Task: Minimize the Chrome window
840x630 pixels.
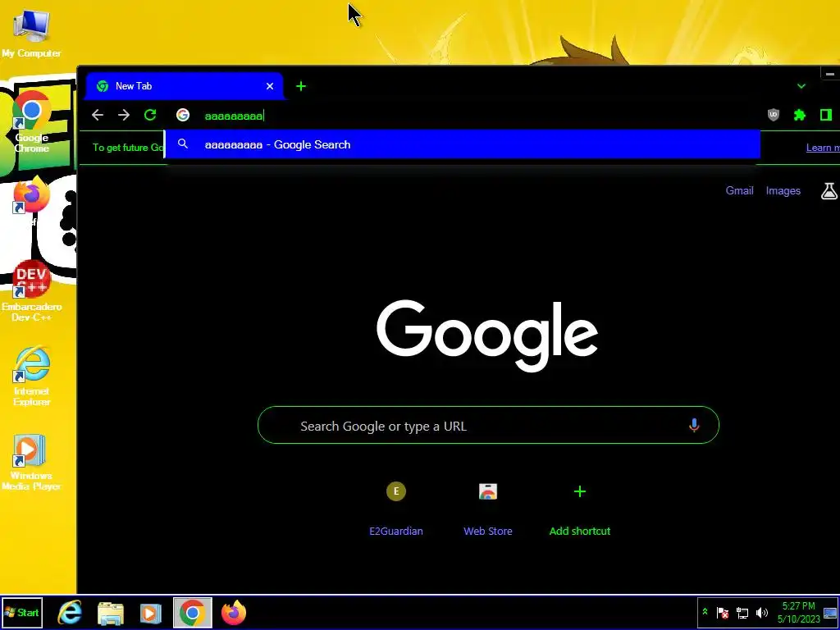Action: pos(830,74)
